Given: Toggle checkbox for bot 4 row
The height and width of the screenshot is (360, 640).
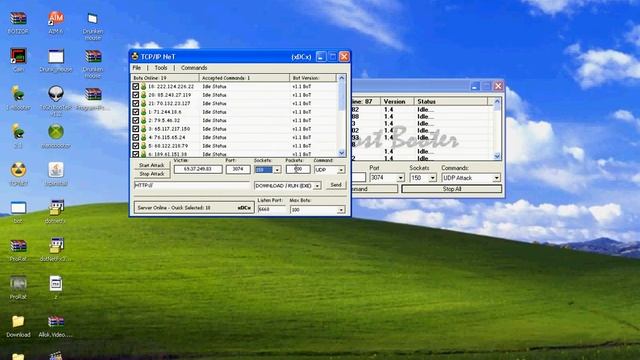Looking at the screenshot, I should click(x=136, y=137).
